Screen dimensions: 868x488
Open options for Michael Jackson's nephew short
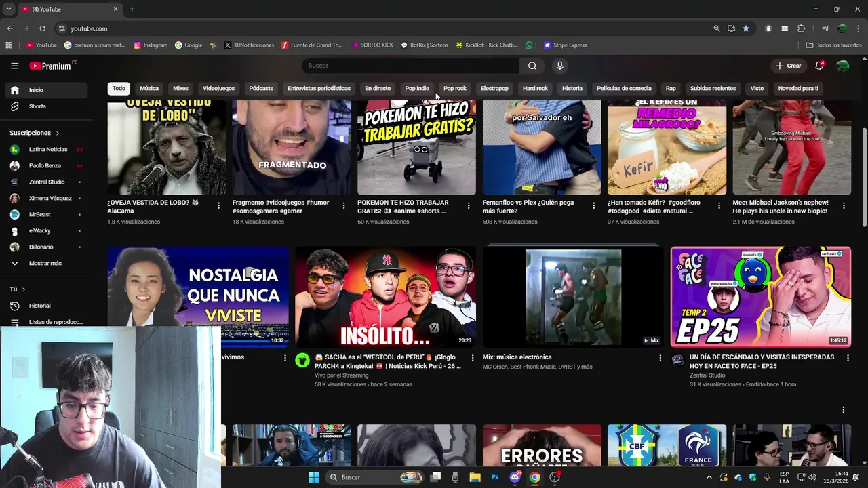[844, 205]
